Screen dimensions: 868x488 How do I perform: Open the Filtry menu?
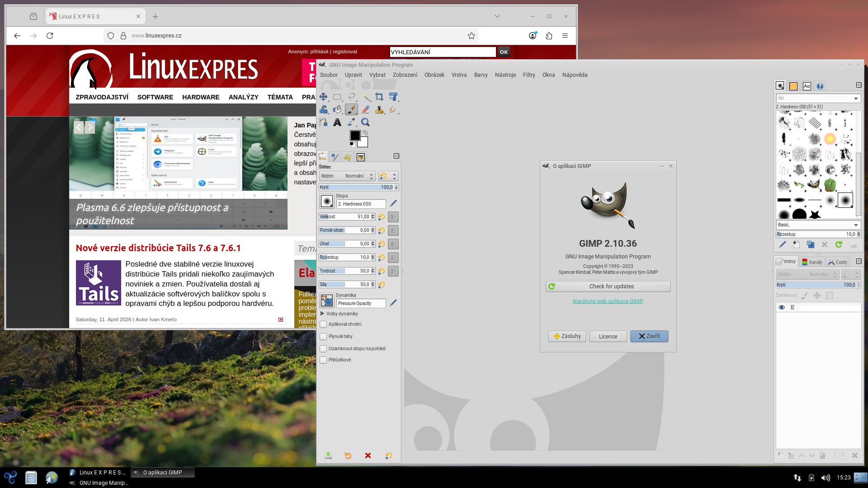[528, 75]
